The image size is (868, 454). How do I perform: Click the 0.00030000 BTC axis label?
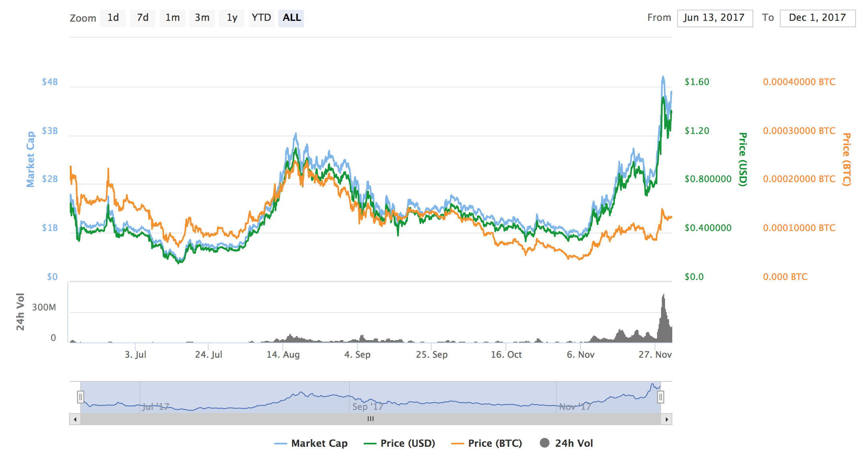pos(799,131)
